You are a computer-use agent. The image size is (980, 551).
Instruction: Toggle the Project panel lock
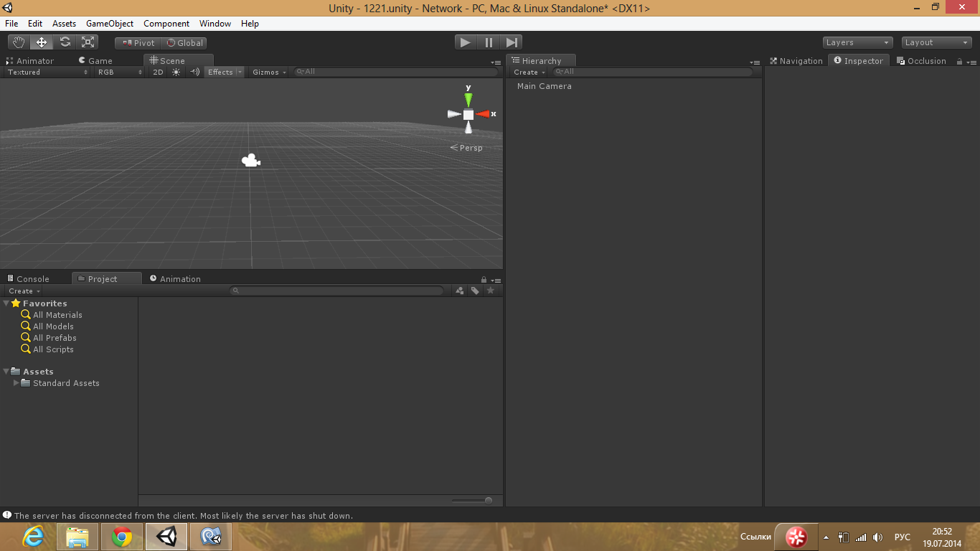[484, 280]
